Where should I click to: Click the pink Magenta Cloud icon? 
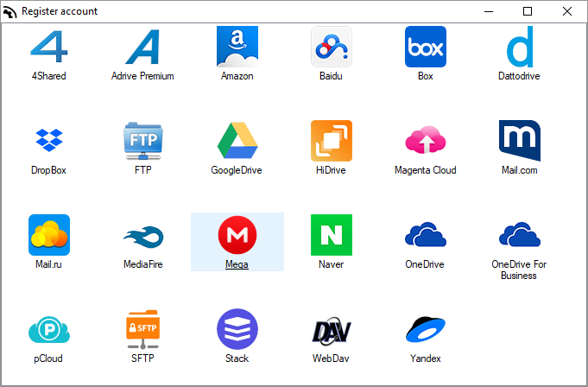[x=426, y=141]
